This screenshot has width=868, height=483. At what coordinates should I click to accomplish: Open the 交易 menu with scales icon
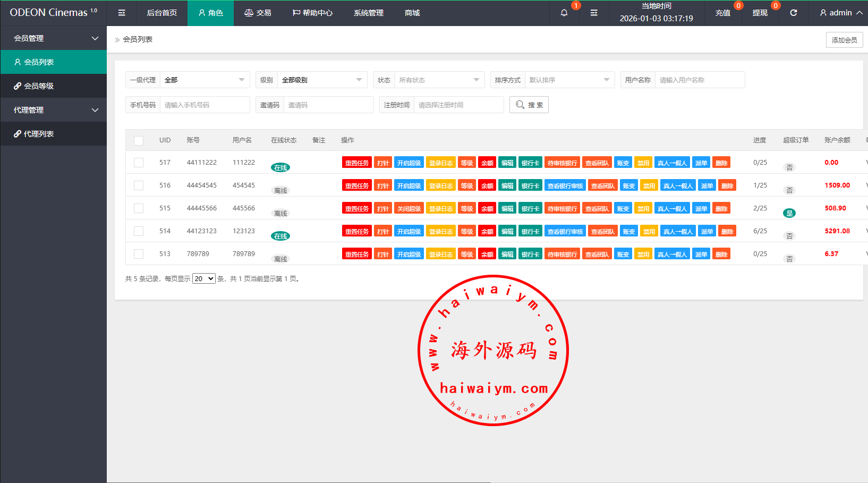click(x=258, y=13)
